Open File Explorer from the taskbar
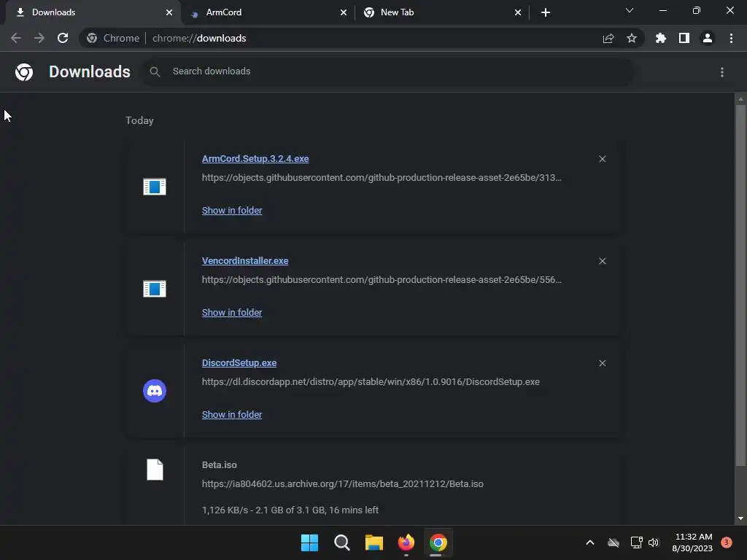This screenshot has width=747, height=560. 374,542
